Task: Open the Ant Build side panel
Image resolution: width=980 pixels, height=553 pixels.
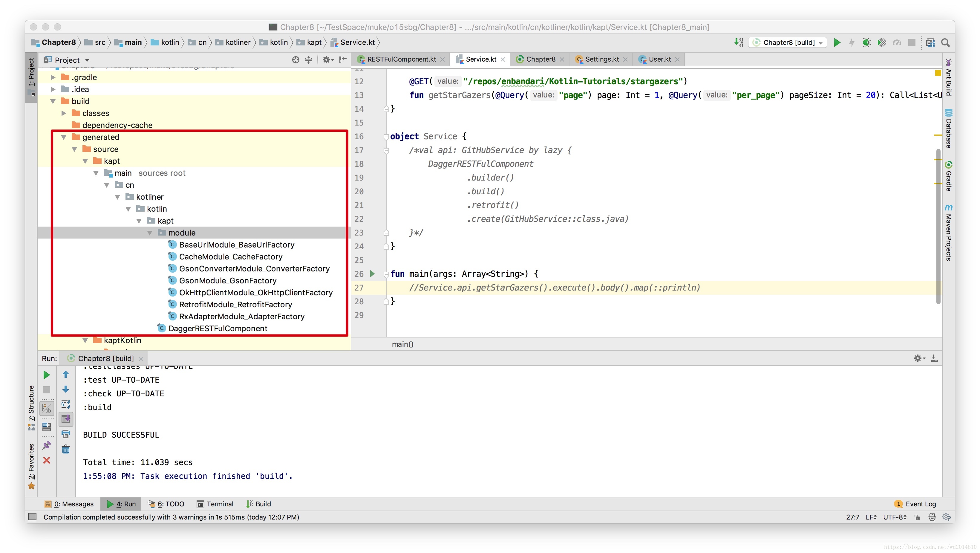Action: pyautogui.click(x=948, y=77)
